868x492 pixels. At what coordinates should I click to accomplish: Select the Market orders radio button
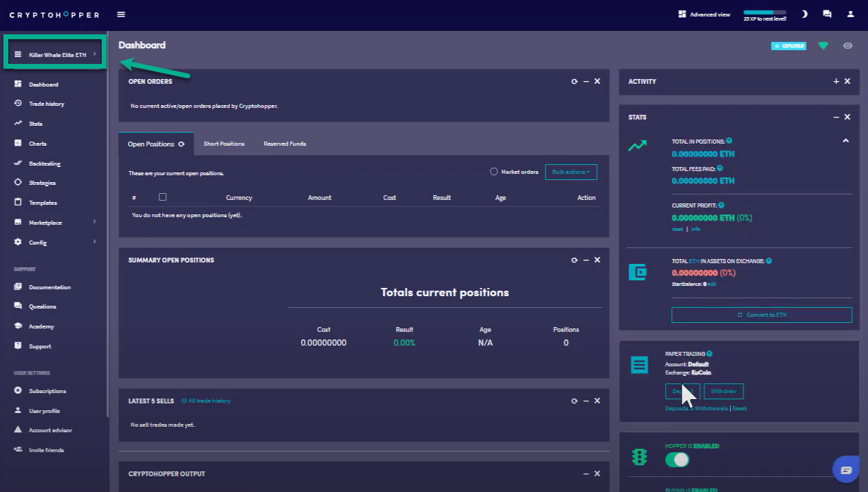click(x=493, y=172)
